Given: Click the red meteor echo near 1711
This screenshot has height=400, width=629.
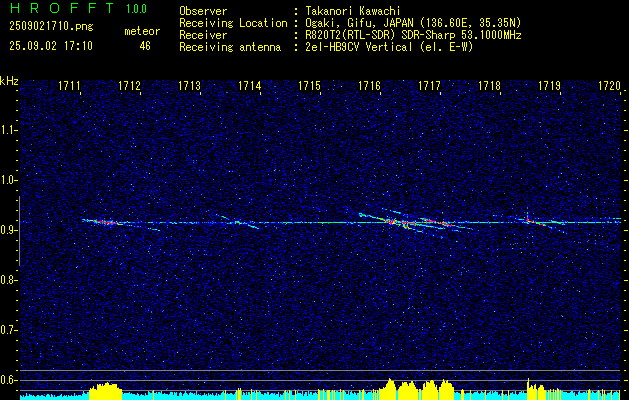Looking at the screenshot, I should coord(105,222).
